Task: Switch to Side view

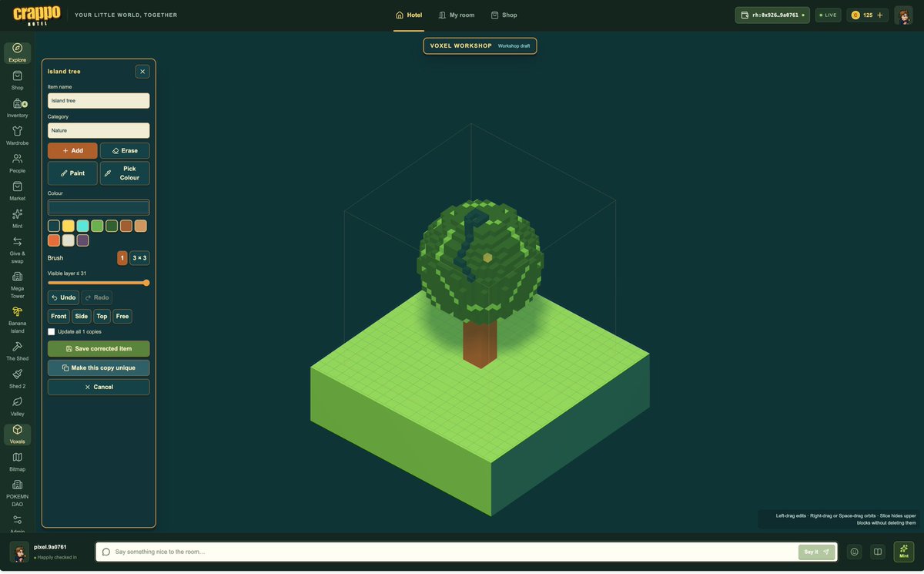Action: pyautogui.click(x=82, y=316)
